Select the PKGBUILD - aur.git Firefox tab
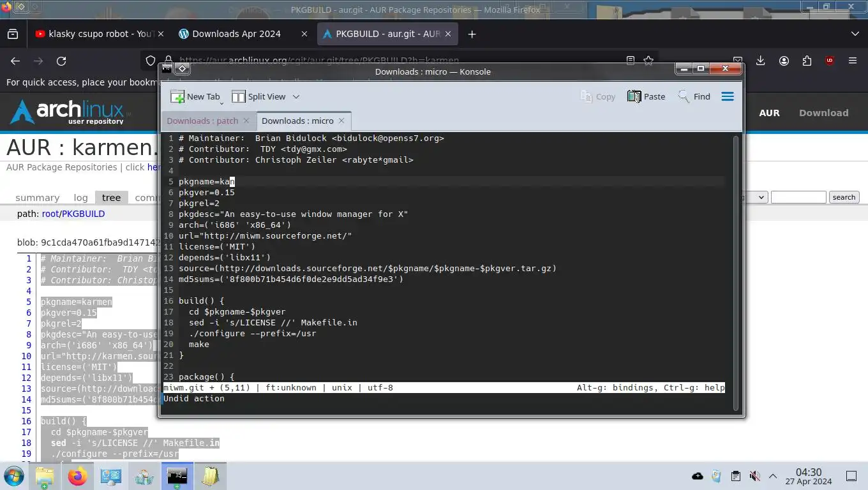This screenshot has height=490, width=868. [x=387, y=34]
